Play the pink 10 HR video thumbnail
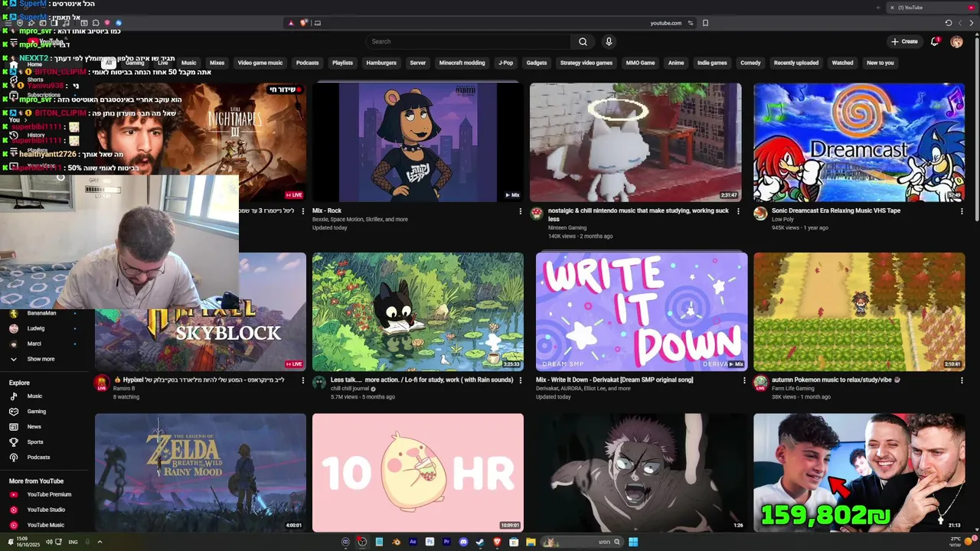Viewport: 980px width, 551px height. (x=418, y=472)
